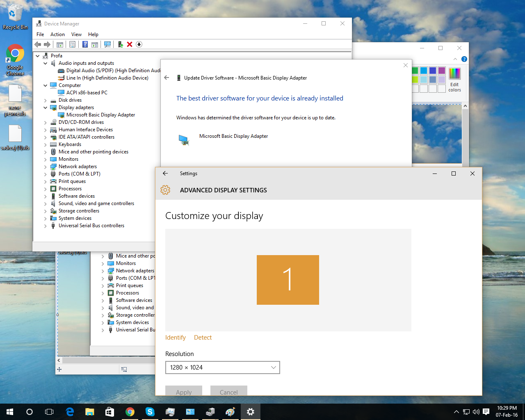525x420 pixels.
Task: Click the Apply button in display settings
Action: pos(184,391)
